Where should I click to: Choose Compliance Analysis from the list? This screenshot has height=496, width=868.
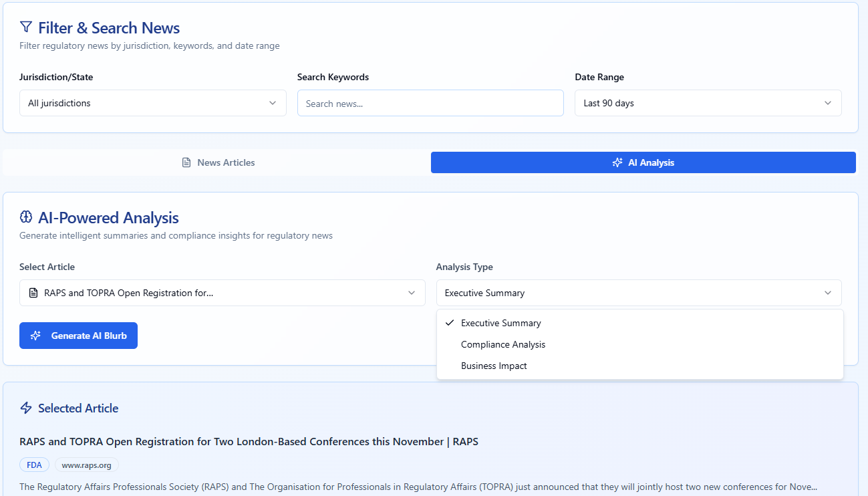click(x=503, y=344)
